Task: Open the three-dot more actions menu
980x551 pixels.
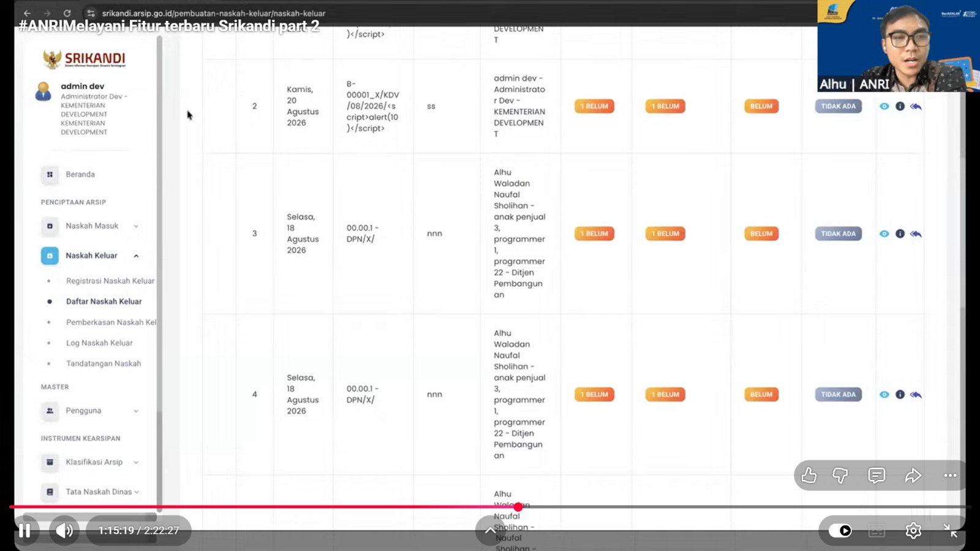Action: pos(950,476)
